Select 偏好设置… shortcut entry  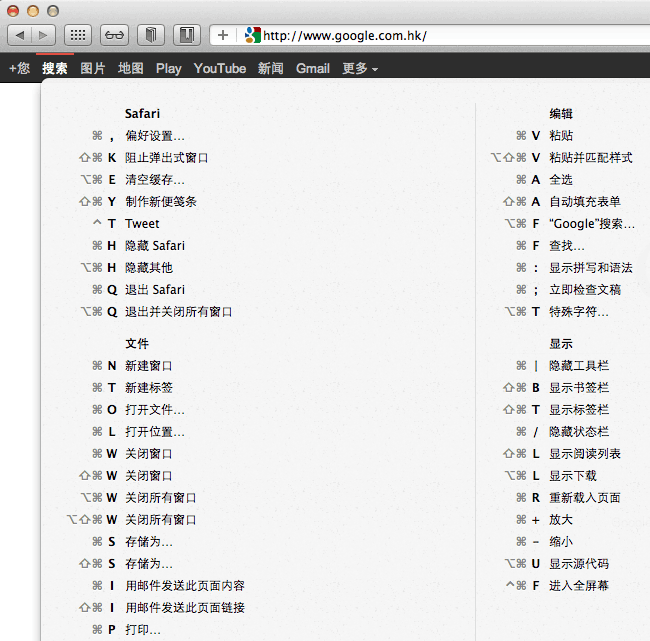155,136
